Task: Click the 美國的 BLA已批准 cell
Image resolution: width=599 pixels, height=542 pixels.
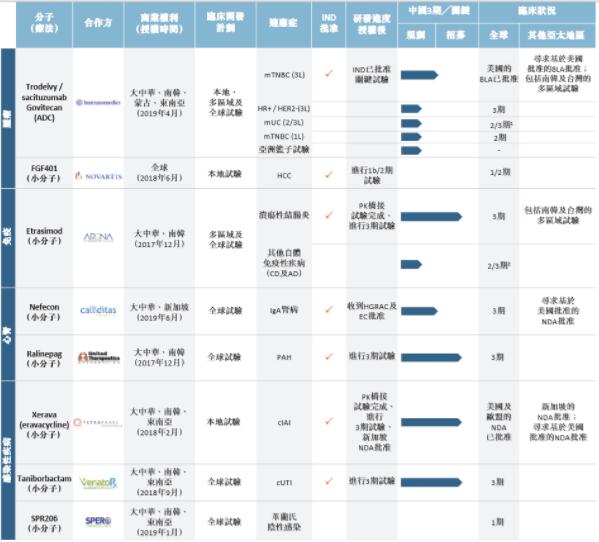Action: (x=499, y=74)
